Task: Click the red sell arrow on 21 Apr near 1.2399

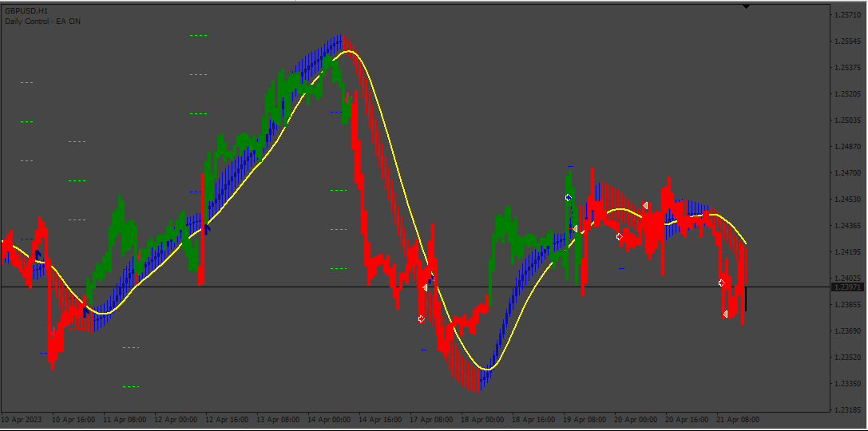Action: coord(721,283)
